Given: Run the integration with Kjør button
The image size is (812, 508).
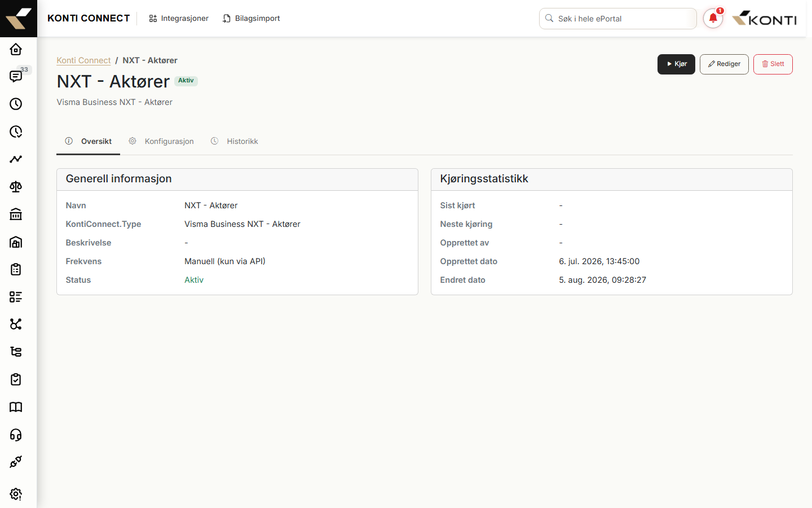Looking at the screenshot, I should coord(676,64).
